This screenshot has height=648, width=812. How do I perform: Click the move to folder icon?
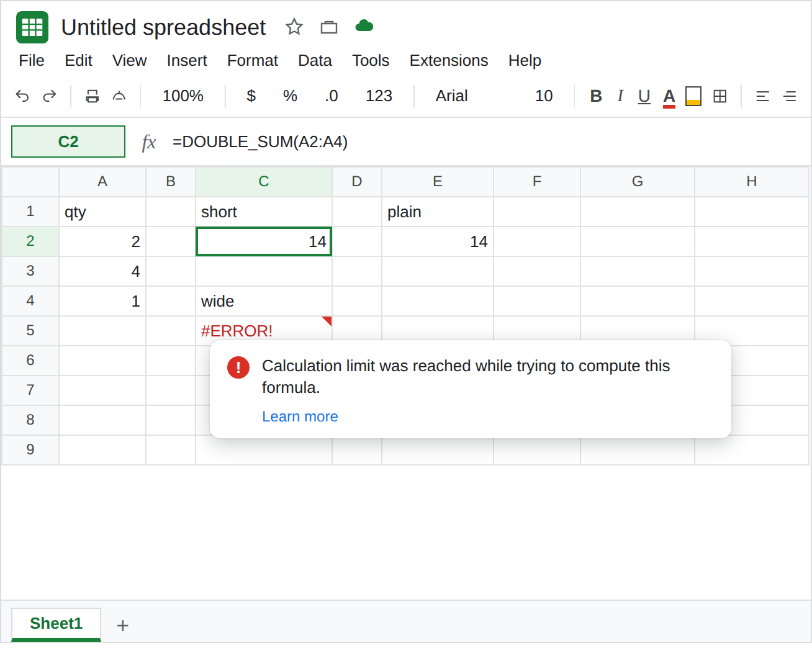click(329, 27)
